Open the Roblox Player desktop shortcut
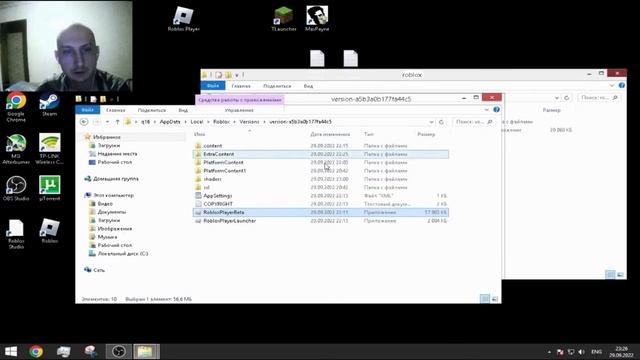640x360 pixels. click(183, 19)
